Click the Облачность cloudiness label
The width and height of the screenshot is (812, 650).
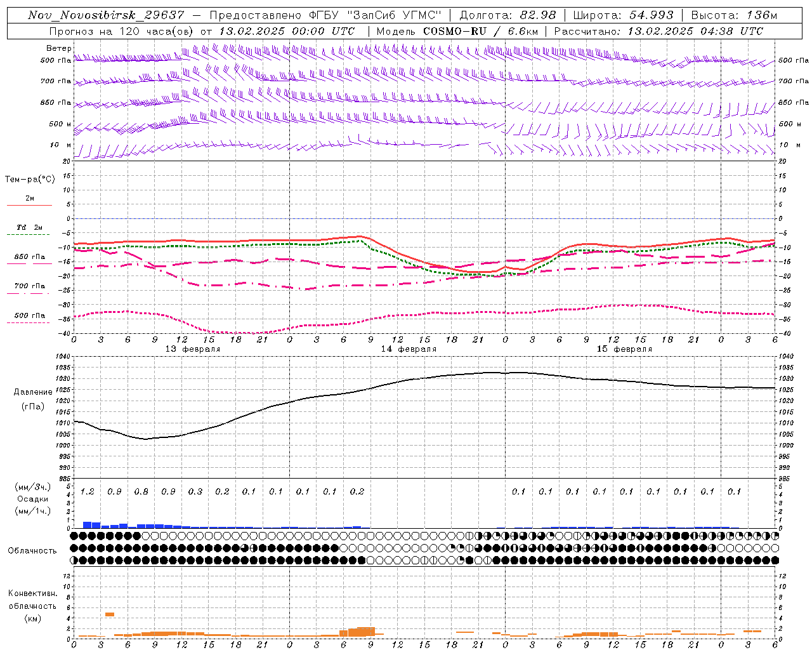click(32, 551)
